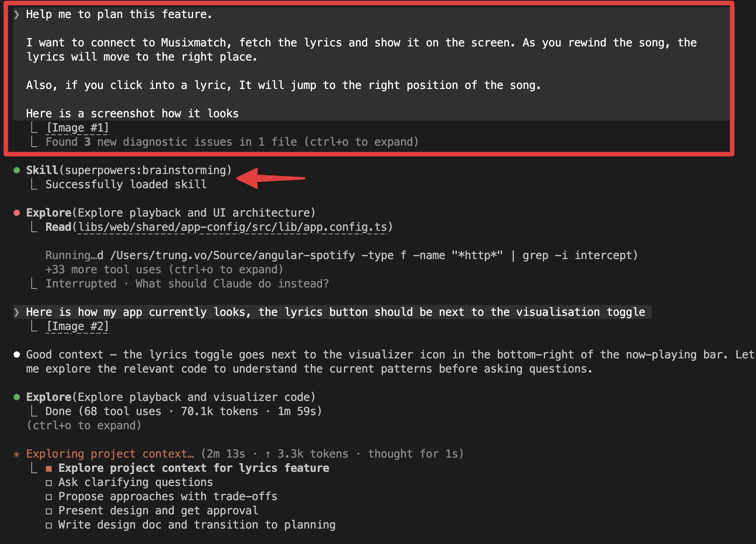Screen dimensions: 756x544
Task: Click the red status dot beside Explore playback and UI architecture
Action: click(17, 213)
